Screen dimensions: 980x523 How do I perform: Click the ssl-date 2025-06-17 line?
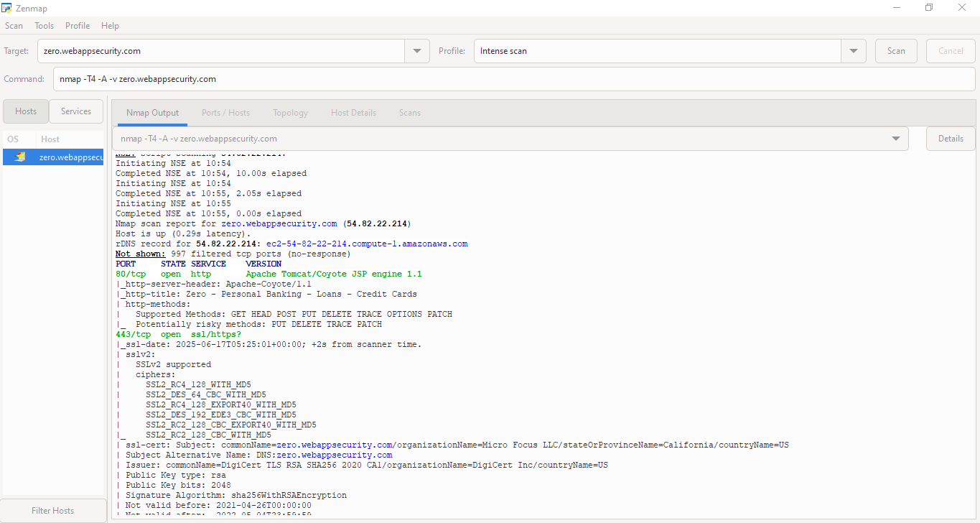tap(269, 344)
